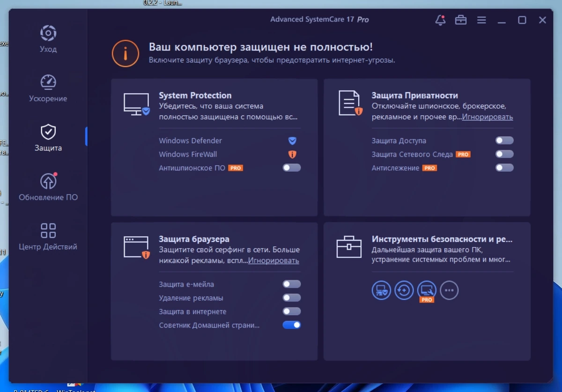
Task: Click the System Protection heading
Action: 195,96
